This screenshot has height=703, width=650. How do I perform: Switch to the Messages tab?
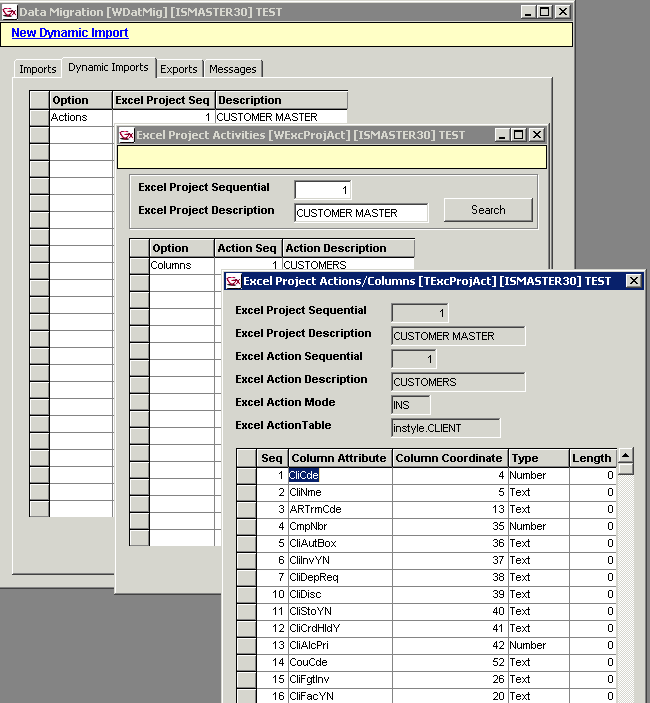pyautogui.click(x=233, y=69)
